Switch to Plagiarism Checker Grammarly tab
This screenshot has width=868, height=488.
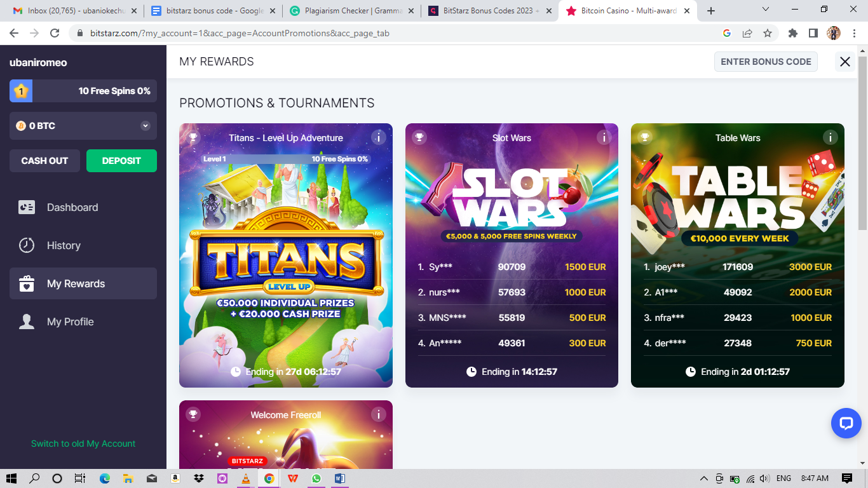pyautogui.click(x=351, y=11)
